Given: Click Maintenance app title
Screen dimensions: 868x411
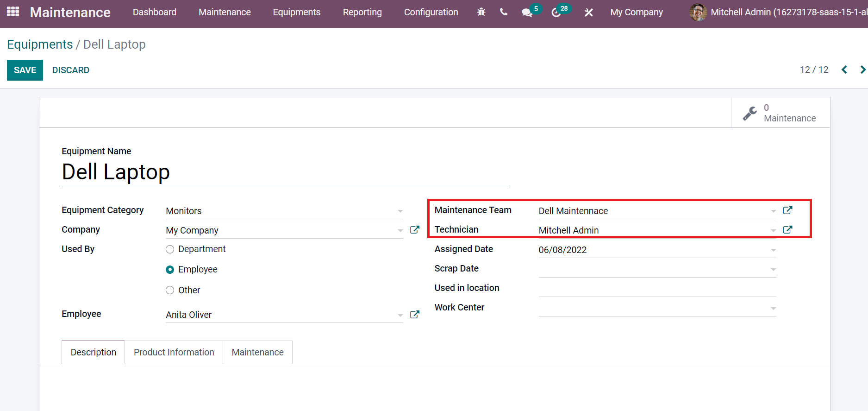Looking at the screenshot, I should 70,13.
